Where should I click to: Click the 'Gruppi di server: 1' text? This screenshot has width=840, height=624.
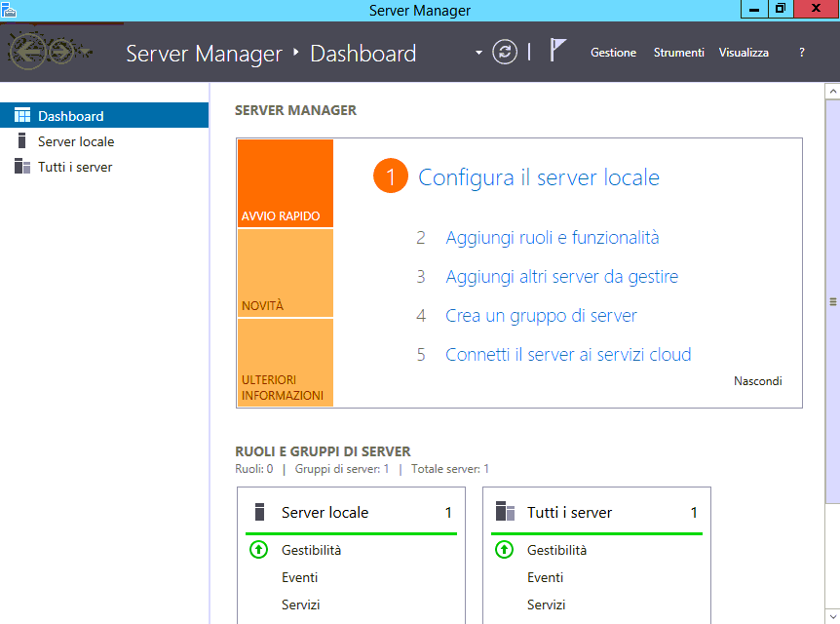342,469
